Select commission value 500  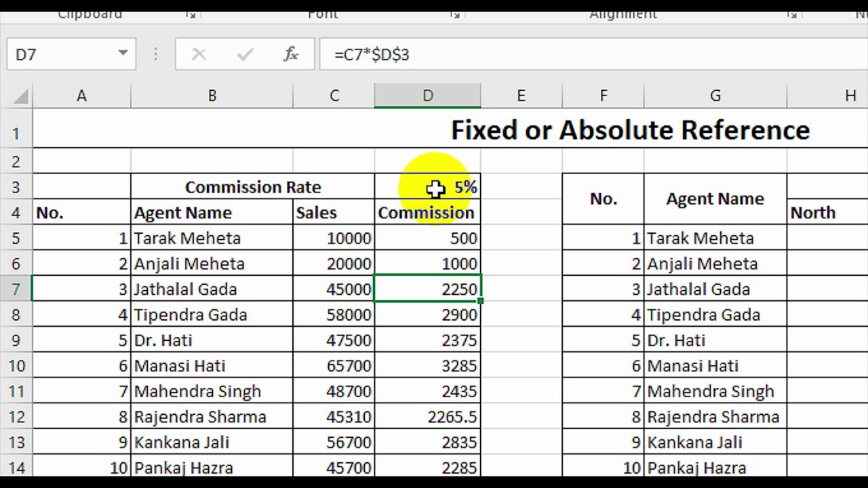(x=428, y=238)
